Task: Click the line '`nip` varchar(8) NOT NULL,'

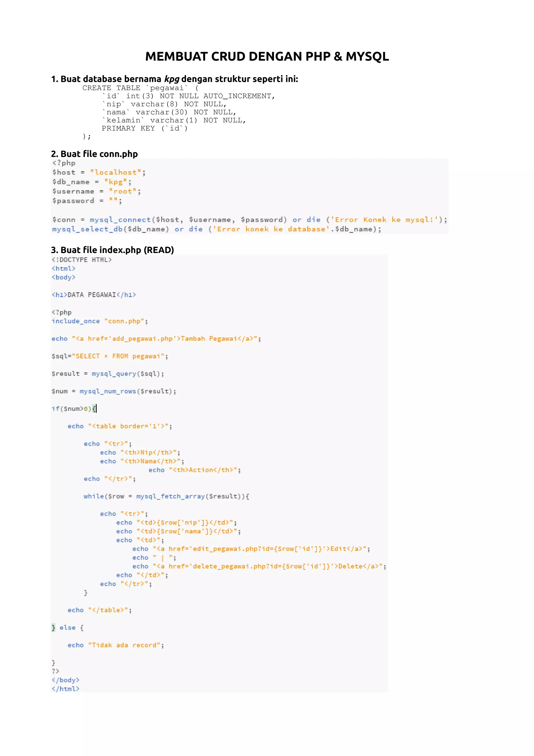Action: click(164, 104)
